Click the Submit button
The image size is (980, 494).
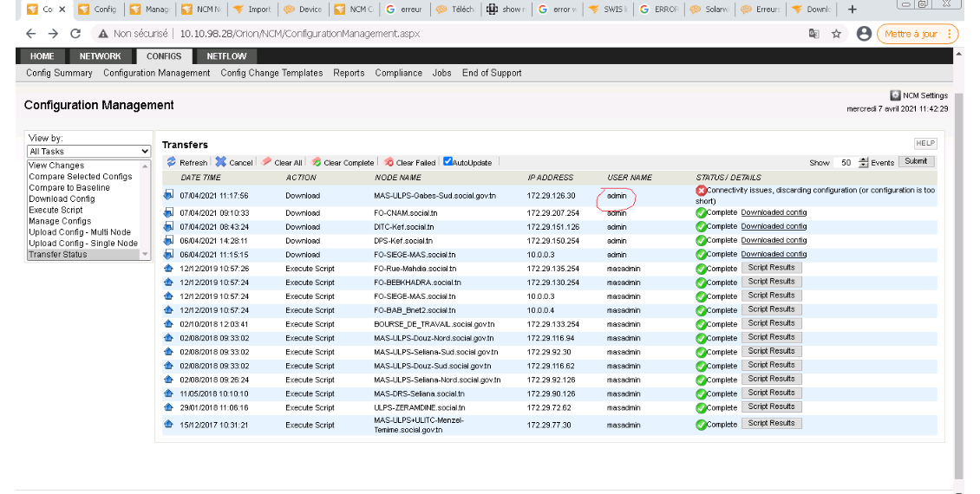(x=916, y=161)
